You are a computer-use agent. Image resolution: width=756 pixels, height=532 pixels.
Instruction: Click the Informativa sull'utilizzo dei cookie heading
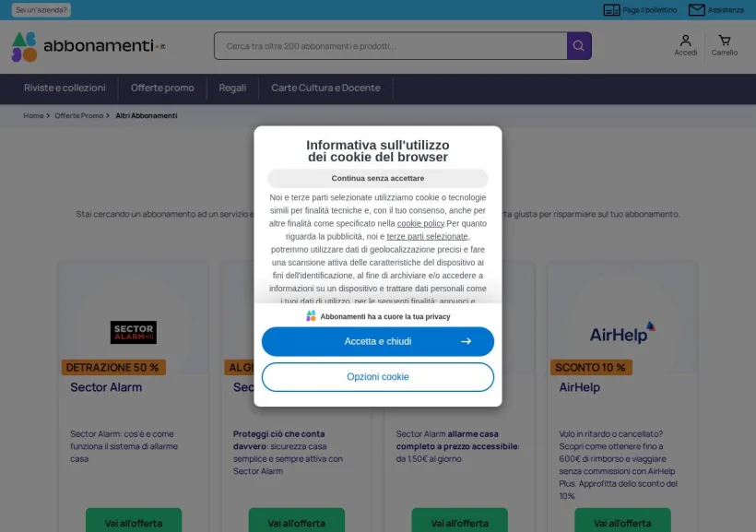point(378,151)
